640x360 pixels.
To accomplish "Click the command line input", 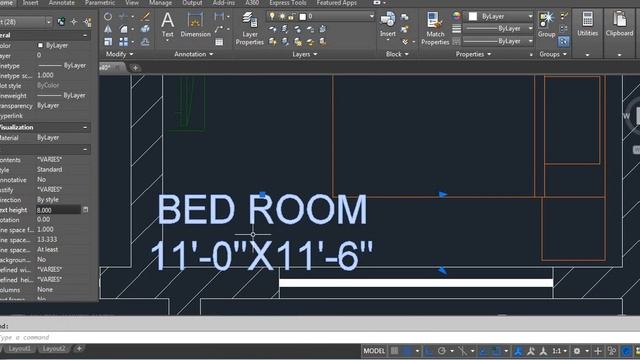I will click(320, 338).
